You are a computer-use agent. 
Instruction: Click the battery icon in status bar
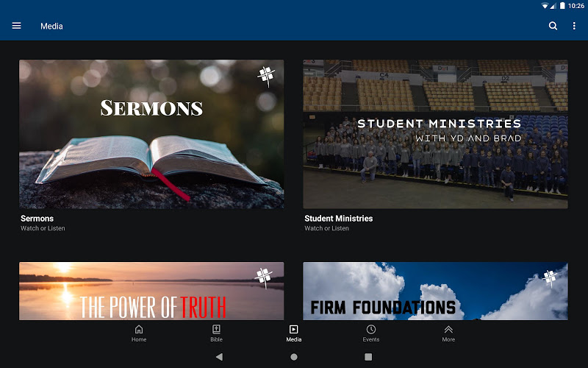[562, 6]
